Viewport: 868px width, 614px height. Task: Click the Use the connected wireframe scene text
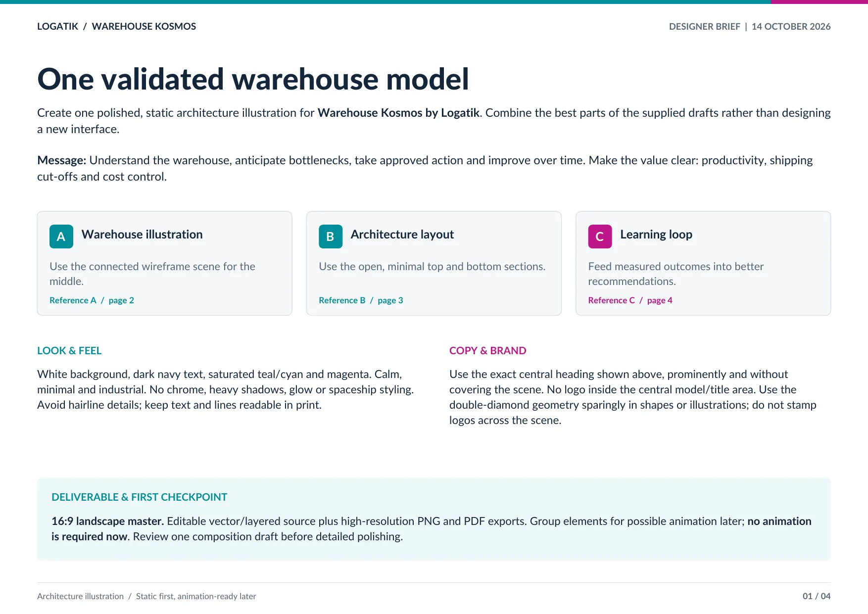pos(152,274)
